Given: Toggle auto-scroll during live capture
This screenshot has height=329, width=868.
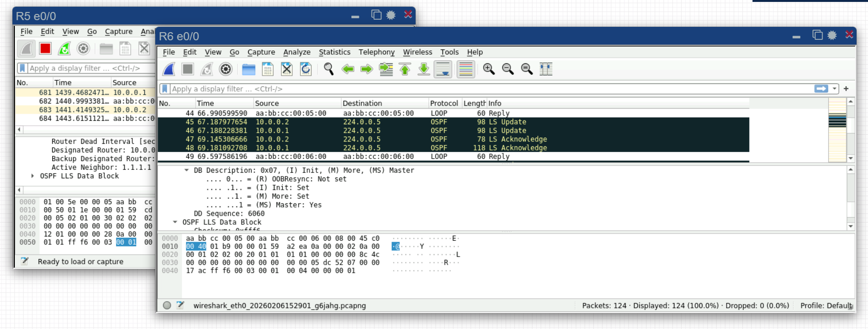Looking at the screenshot, I should (x=443, y=70).
